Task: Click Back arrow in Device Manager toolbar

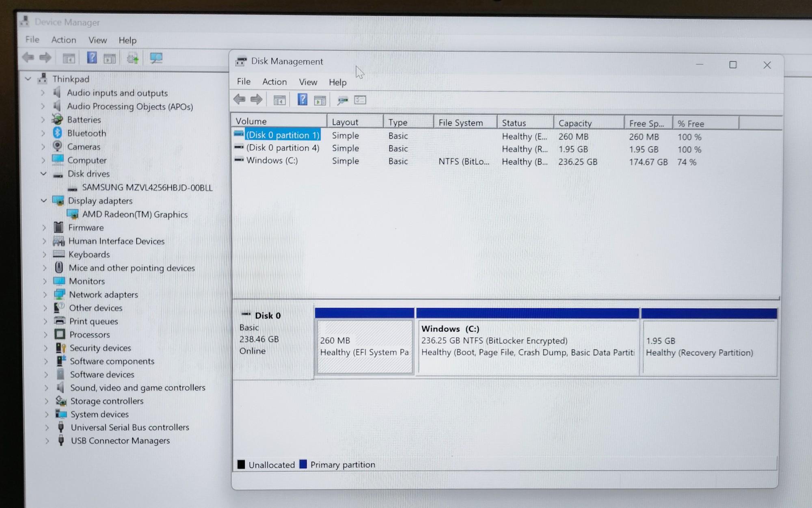Action: 28,58
